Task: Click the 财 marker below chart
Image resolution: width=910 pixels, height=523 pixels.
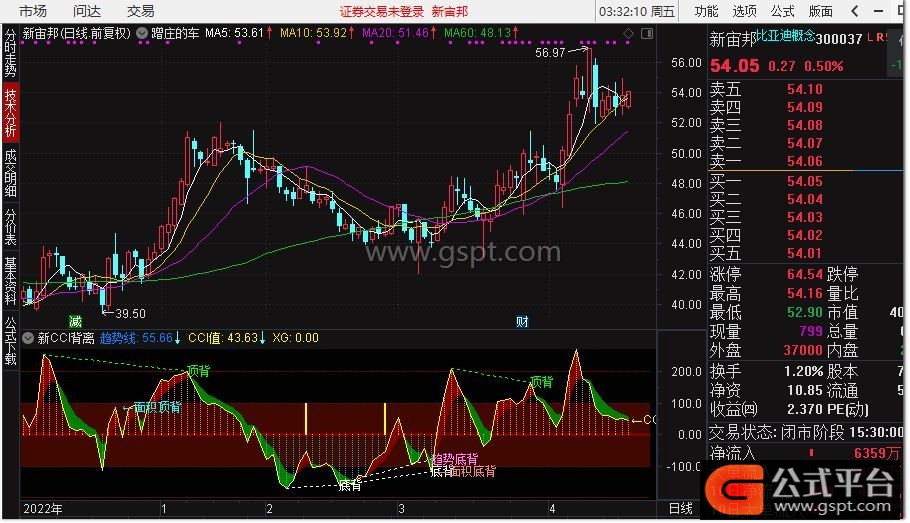Action: [522, 321]
